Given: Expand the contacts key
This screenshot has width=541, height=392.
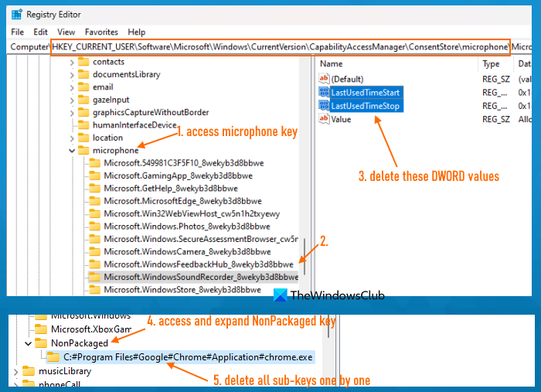Looking at the screenshot, I should (x=72, y=62).
